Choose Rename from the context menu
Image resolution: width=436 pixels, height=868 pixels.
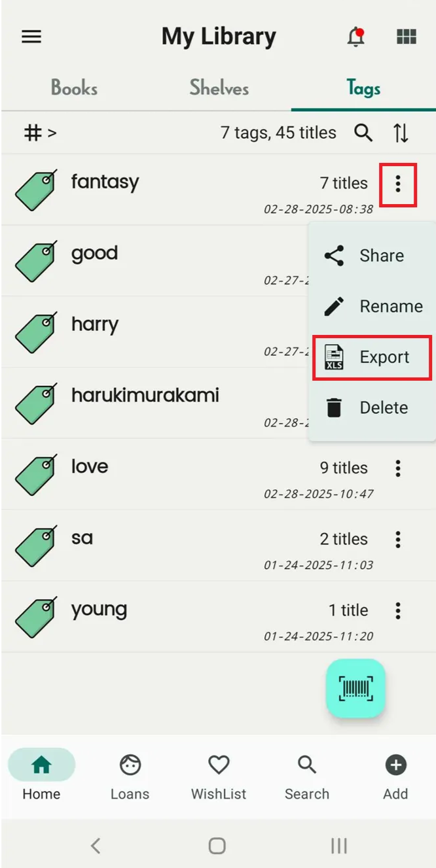(x=372, y=306)
